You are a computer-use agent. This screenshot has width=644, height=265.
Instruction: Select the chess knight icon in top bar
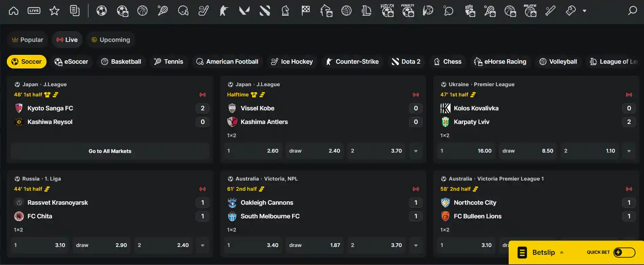[285, 11]
